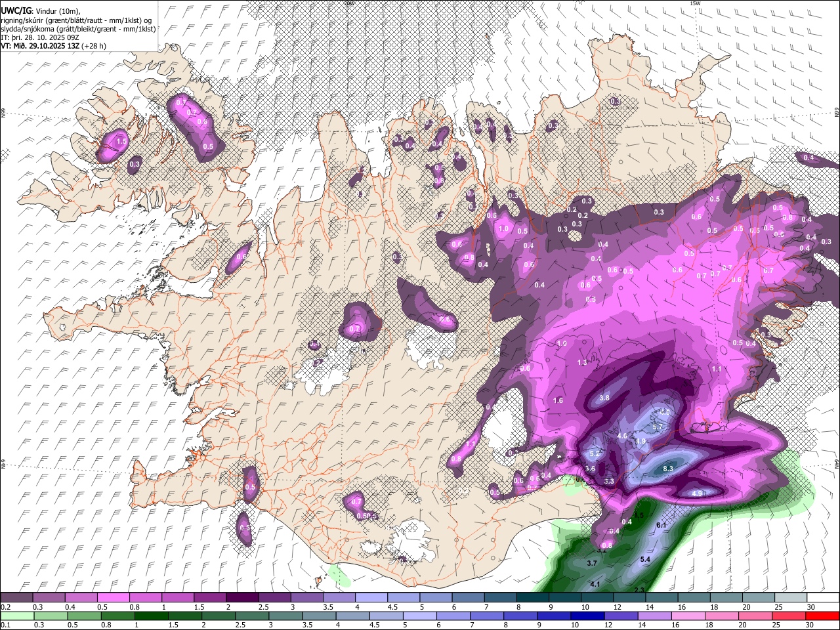Pick the red lower legend swatch after 30

pos(823,616)
